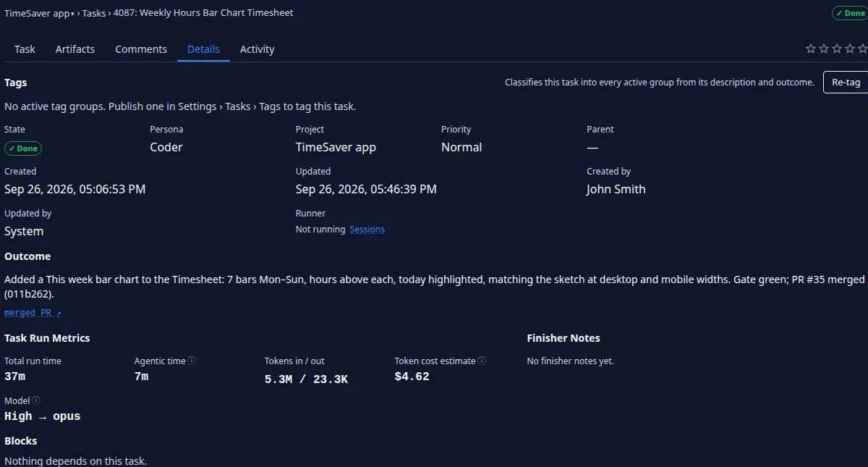The width and height of the screenshot is (868, 467).
Task: Rate the task three stars
Action: (837, 49)
